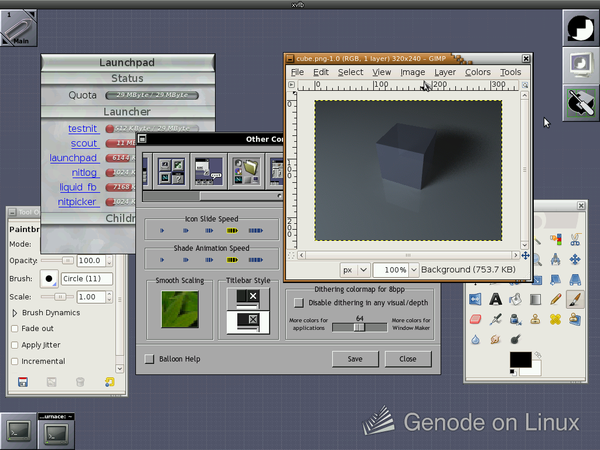The image size is (600, 450).
Task: Select the Blend gradient tool
Action: pos(535,299)
